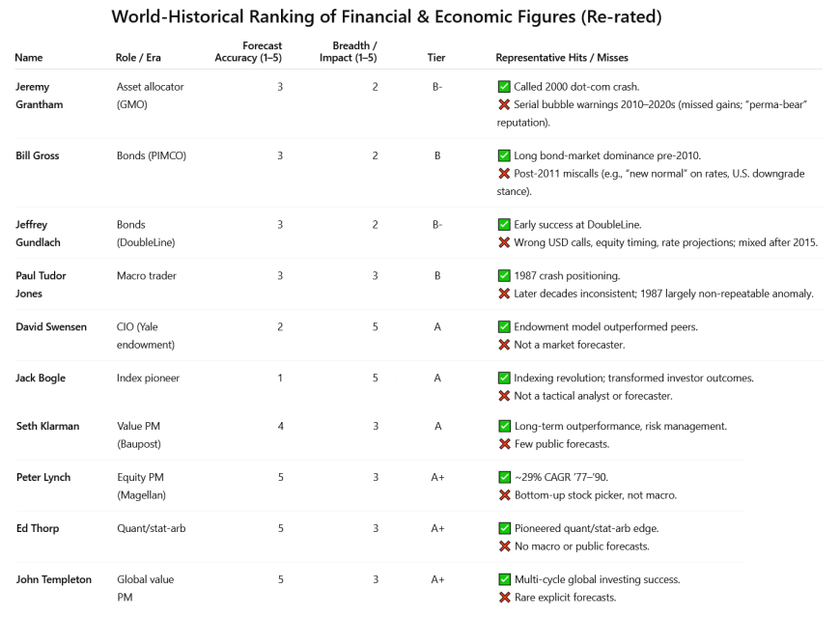Click green check beside "1987 crash positioning"

[x=504, y=276]
